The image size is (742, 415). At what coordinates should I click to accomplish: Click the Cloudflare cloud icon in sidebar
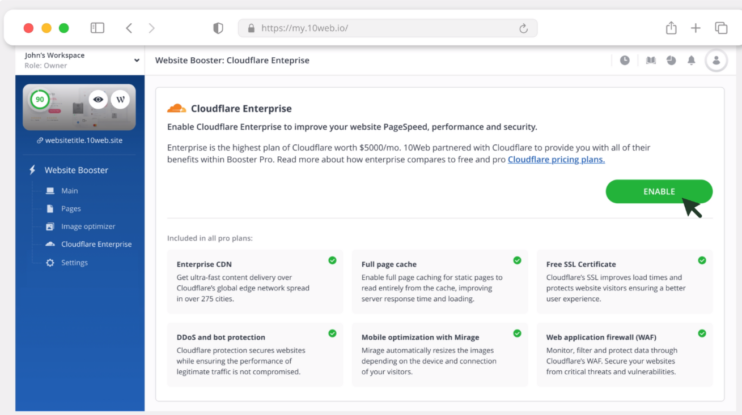point(50,244)
